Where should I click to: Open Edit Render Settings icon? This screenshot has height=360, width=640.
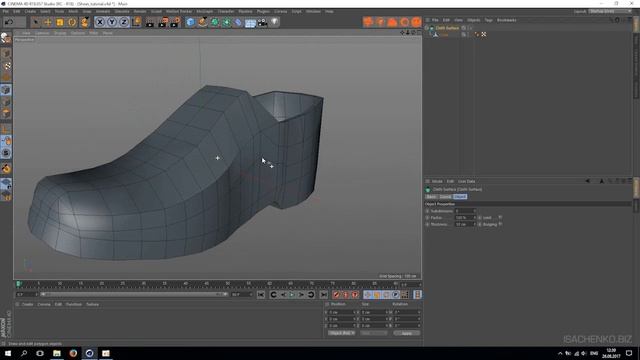176,22
